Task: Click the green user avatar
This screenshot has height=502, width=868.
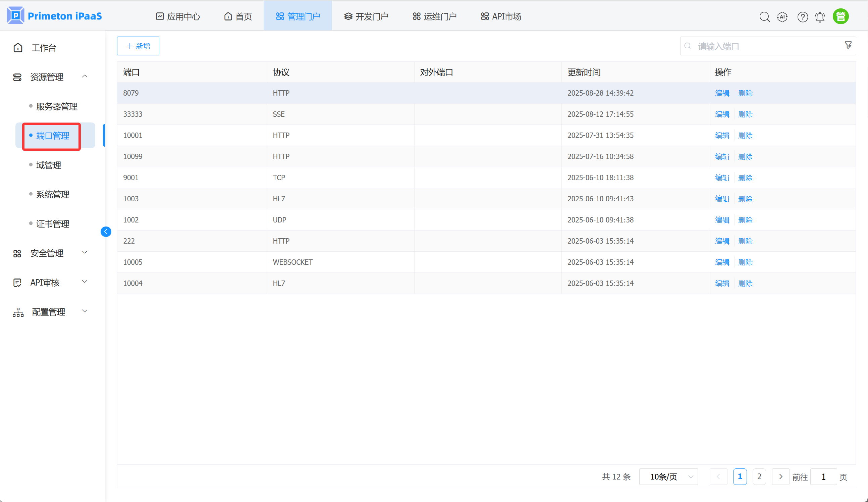Action: click(840, 16)
